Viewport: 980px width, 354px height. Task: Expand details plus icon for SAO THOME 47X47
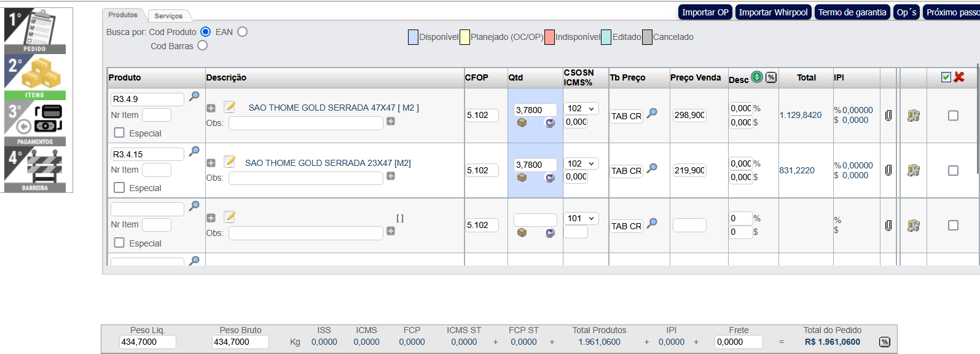(x=211, y=108)
